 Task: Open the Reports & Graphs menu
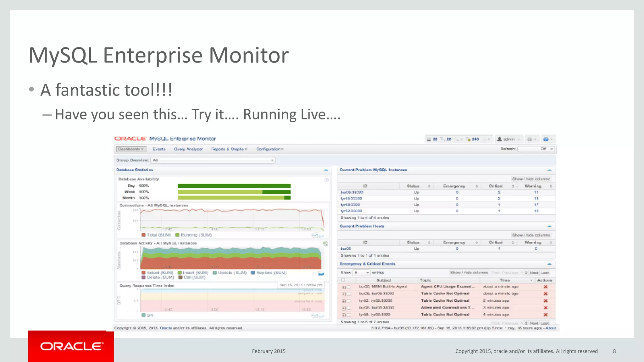[229, 149]
